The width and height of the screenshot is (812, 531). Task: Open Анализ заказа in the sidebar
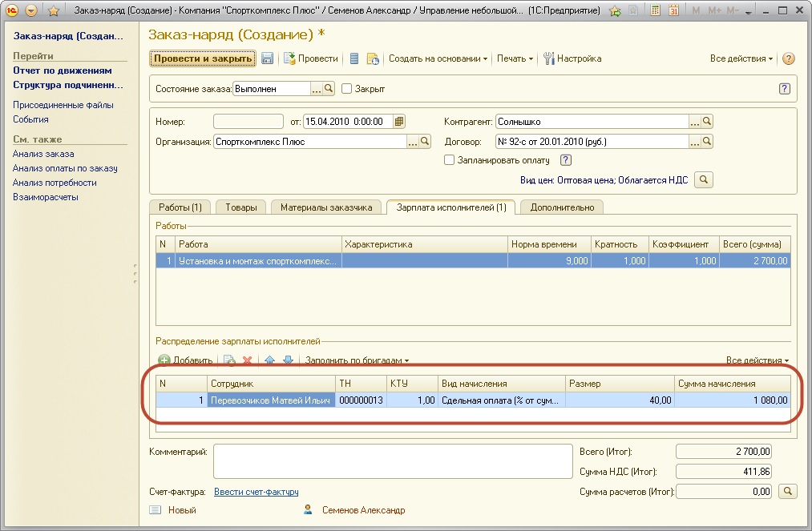point(43,154)
